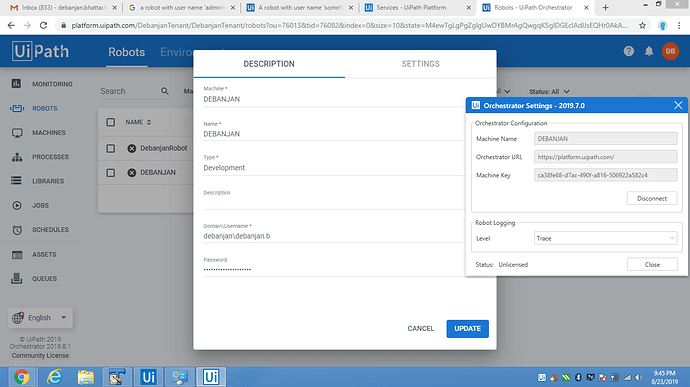Open File Explorer from the taskbar
This screenshot has width=690, height=387.
point(86,377)
